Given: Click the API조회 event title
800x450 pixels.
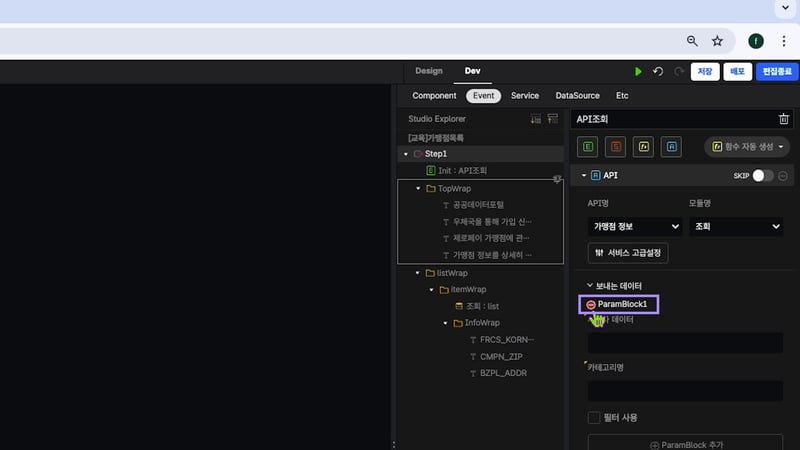Looking at the screenshot, I should pyautogui.click(x=592, y=119).
